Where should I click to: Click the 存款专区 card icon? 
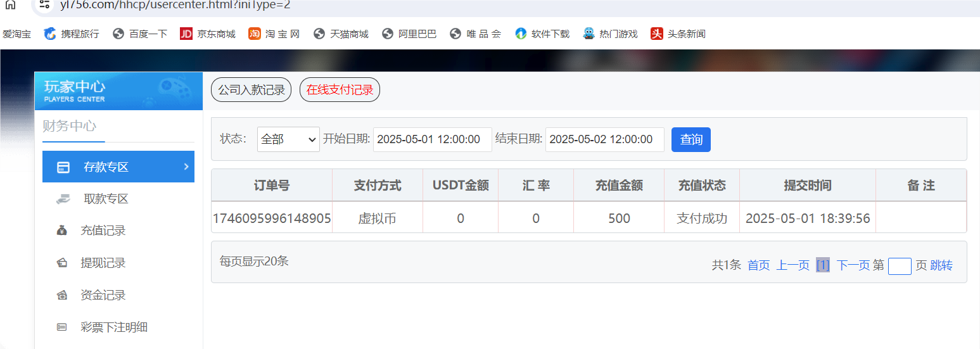(x=63, y=167)
